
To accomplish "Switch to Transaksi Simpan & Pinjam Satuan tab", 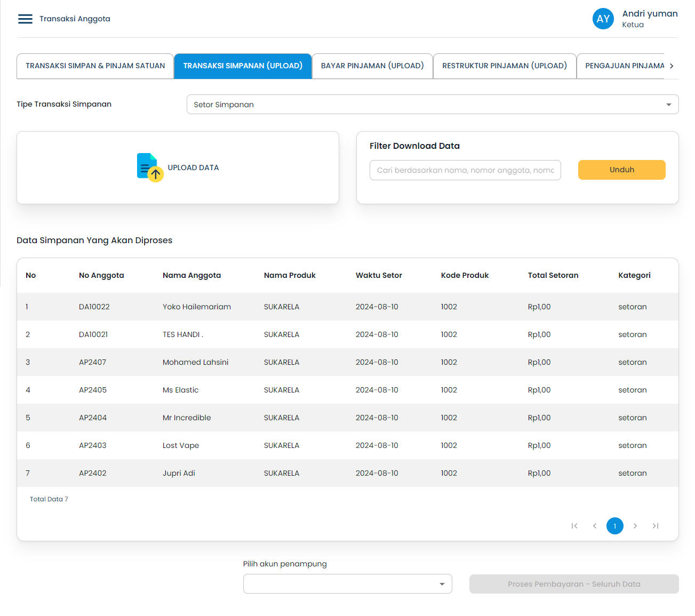I will (95, 66).
